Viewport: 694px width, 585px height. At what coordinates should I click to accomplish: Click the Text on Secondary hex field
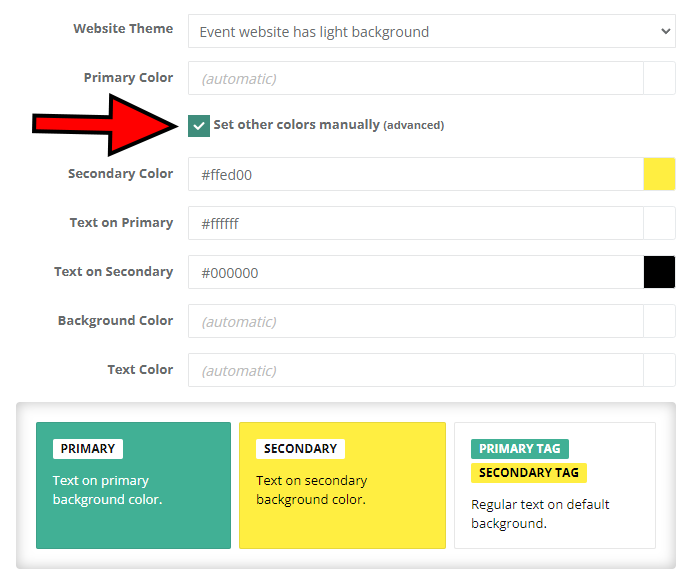tap(415, 272)
